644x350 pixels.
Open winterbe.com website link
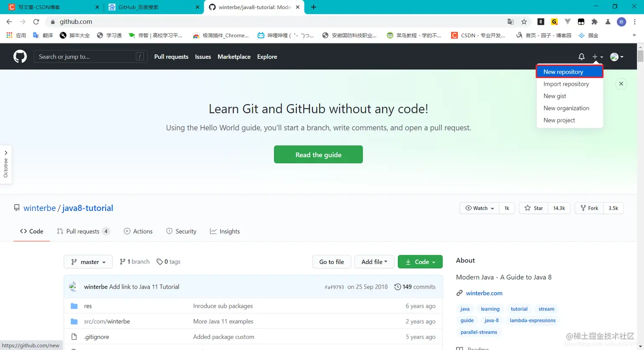pos(484,293)
